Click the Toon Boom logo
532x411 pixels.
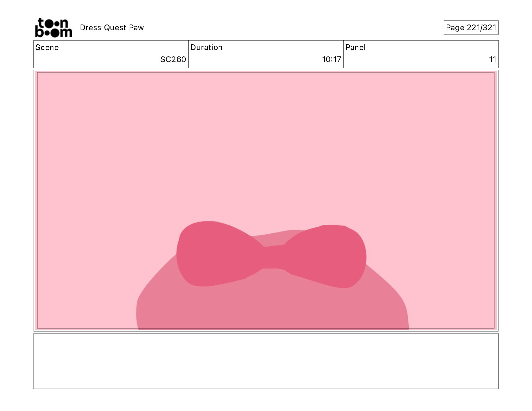pos(53,28)
